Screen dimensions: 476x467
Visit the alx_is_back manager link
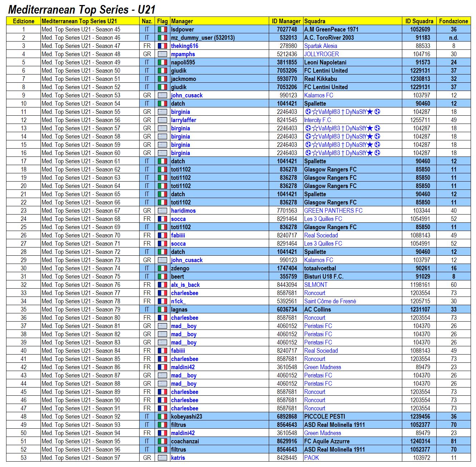tap(185, 285)
